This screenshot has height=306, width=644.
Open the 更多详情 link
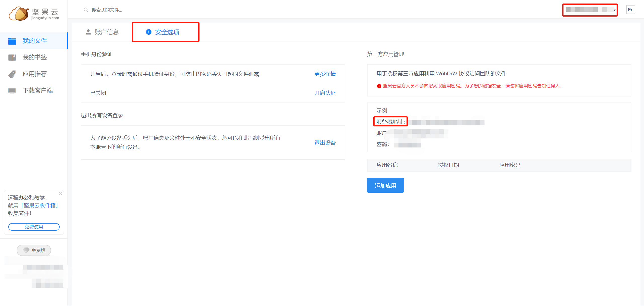pyautogui.click(x=325, y=74)
